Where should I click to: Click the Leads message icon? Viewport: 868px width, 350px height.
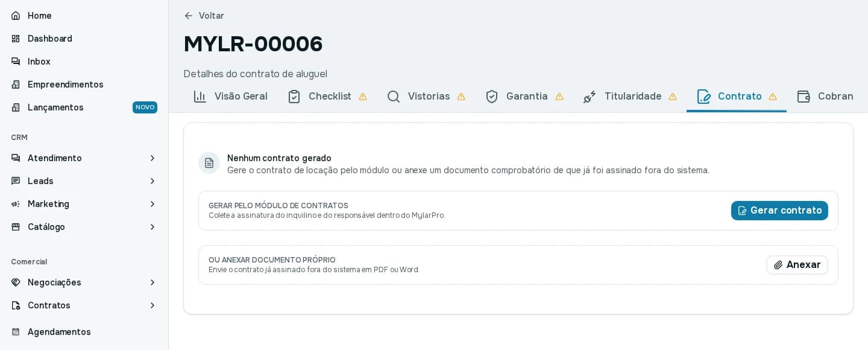pyautogui.click(x=16, y=181)
